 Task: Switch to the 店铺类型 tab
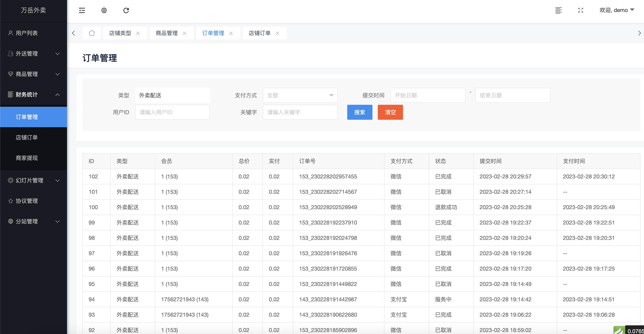[120, 33]
